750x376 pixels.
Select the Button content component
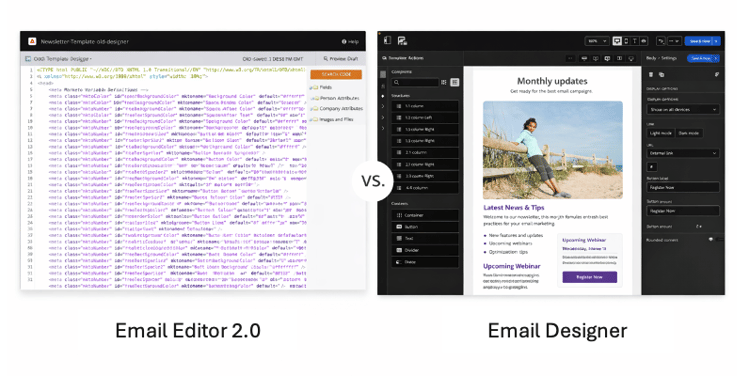pyautogui.click(x=425, y=227)
